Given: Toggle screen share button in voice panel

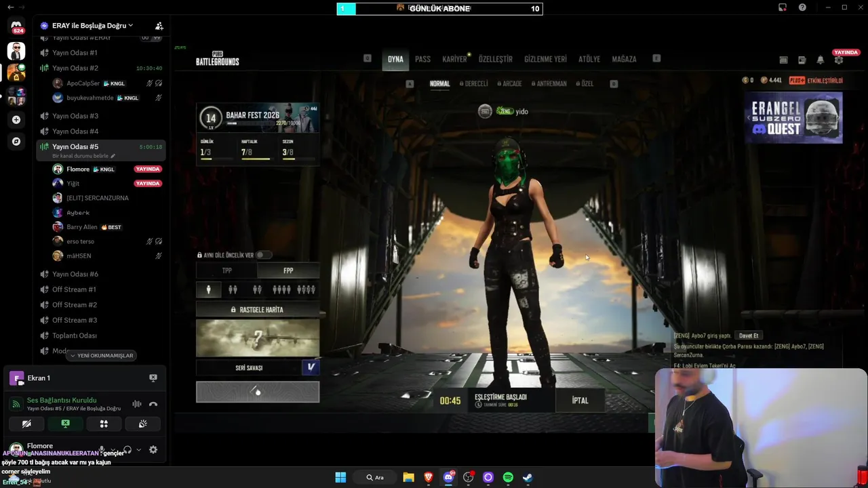Looking at the screenshot, I should (x=65, y=424).
